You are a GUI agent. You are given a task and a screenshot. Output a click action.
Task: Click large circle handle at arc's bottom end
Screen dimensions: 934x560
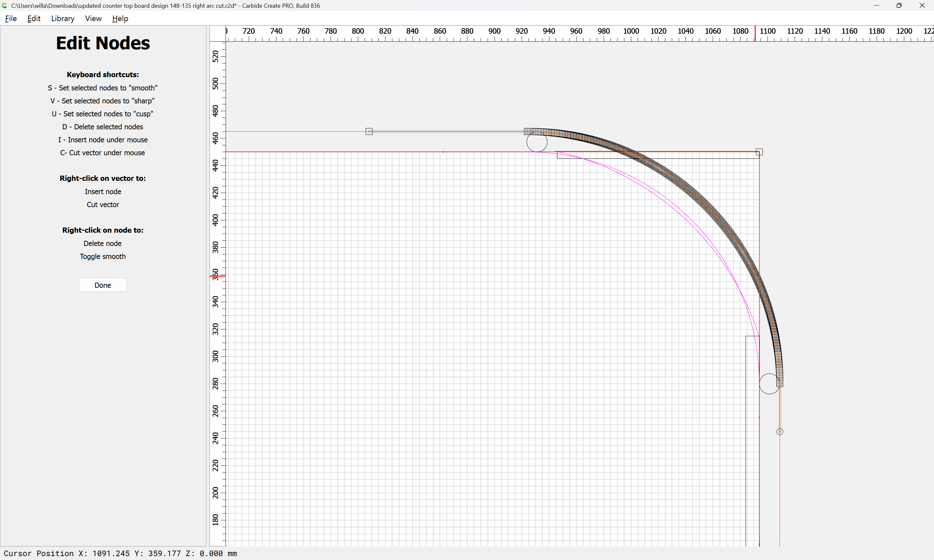click(x=769, y=384)
